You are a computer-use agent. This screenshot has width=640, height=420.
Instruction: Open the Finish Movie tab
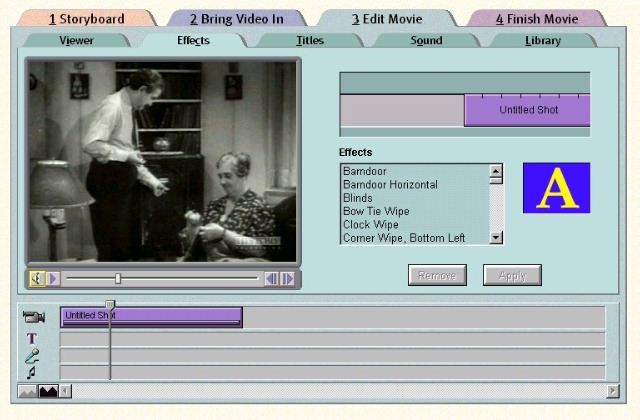[x=536, y=18]
